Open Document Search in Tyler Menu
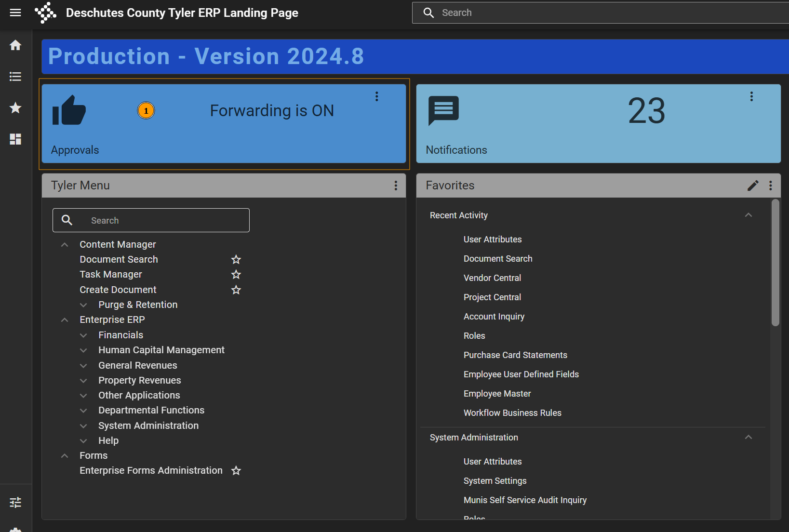Screen dimensions: 789x532 119,259
